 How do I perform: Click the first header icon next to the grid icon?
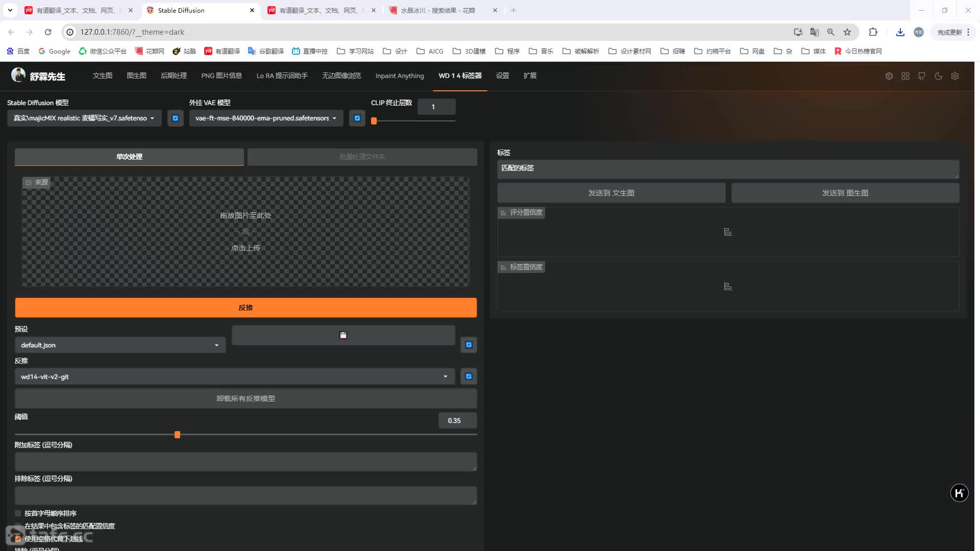coord(889,76)
